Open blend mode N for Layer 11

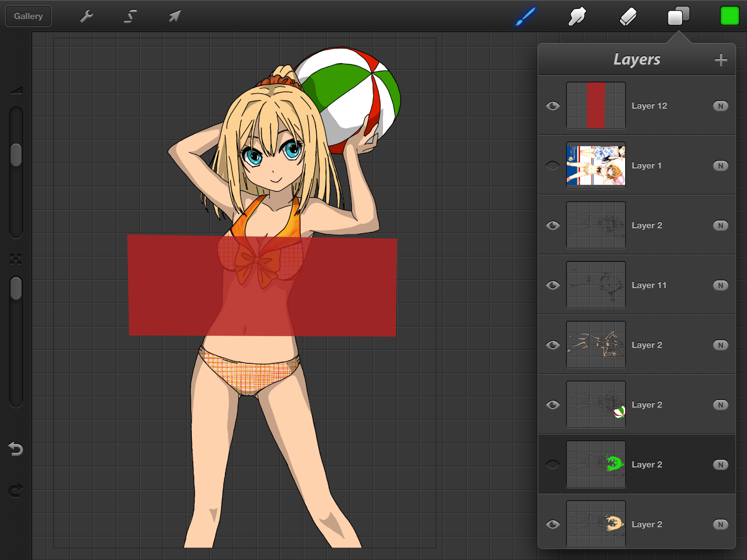point(720,285)
